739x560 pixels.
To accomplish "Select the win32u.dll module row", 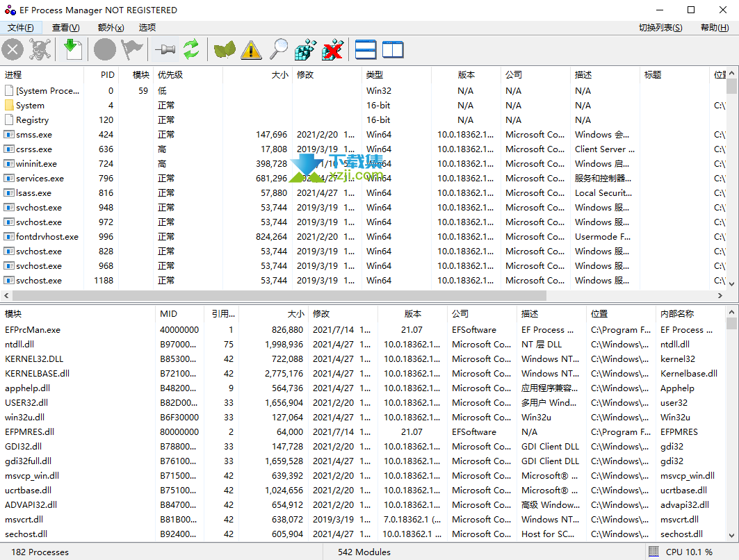I will [363, 418].
